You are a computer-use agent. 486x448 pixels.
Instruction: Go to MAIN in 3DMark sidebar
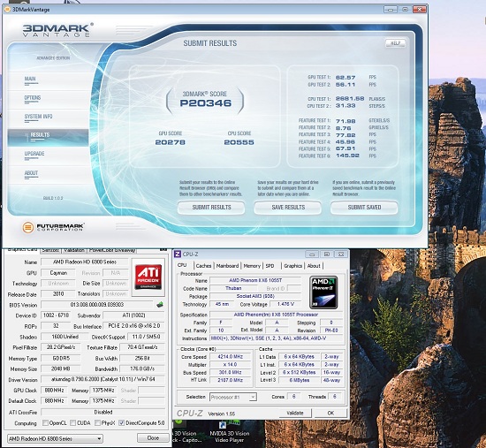tap(30, 79)
